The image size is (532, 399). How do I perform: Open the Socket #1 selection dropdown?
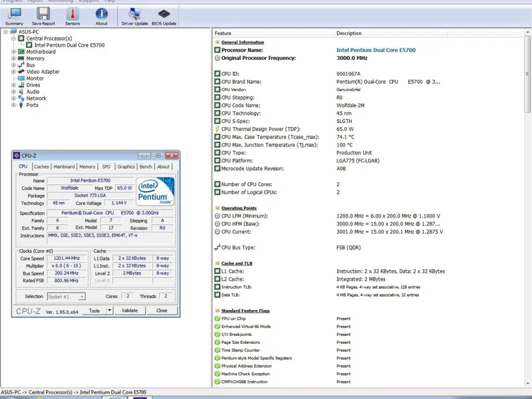(x=66, y=297)
